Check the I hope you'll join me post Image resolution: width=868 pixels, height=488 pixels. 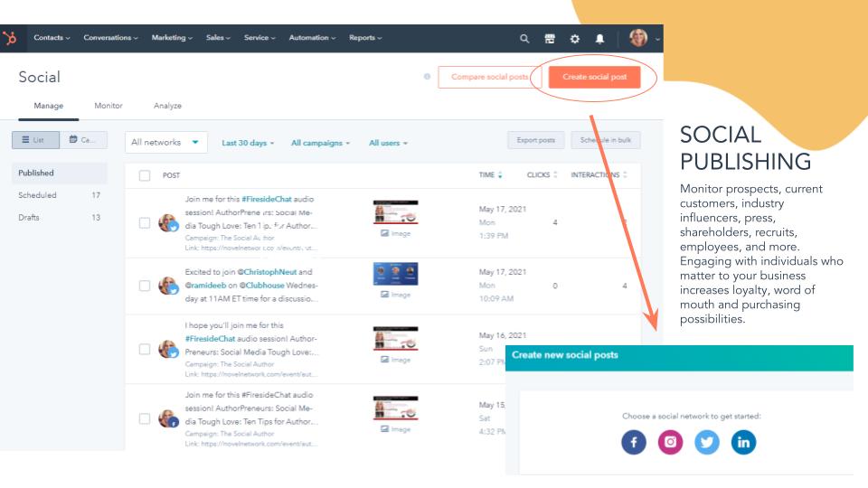coord(145,349)
